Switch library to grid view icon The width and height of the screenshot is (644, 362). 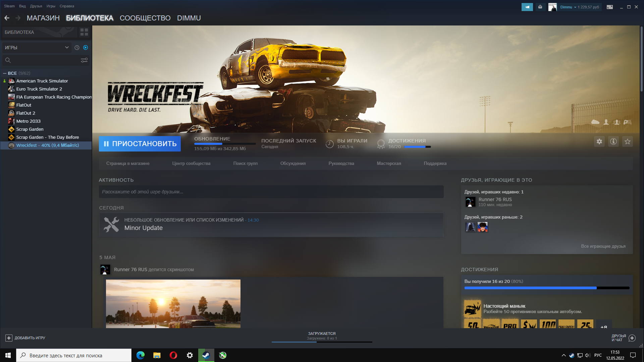pyautogui.click(x=84, y=32)
